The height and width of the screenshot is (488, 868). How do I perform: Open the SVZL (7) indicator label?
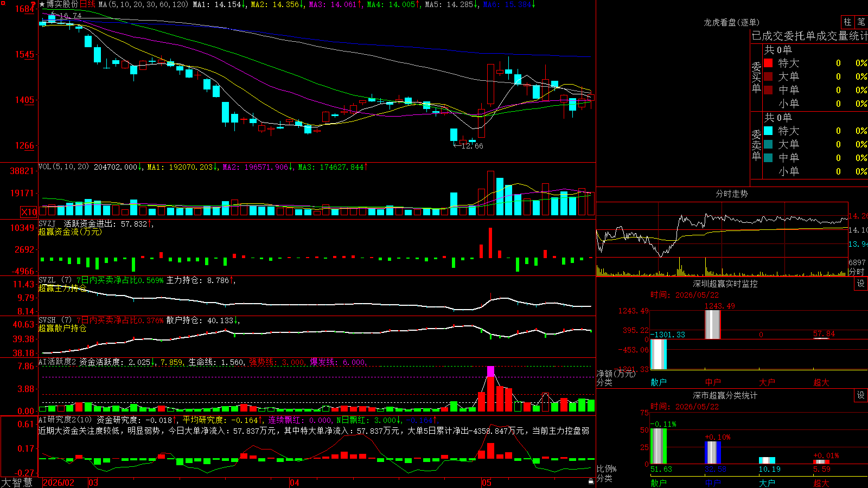click(55, 280)
